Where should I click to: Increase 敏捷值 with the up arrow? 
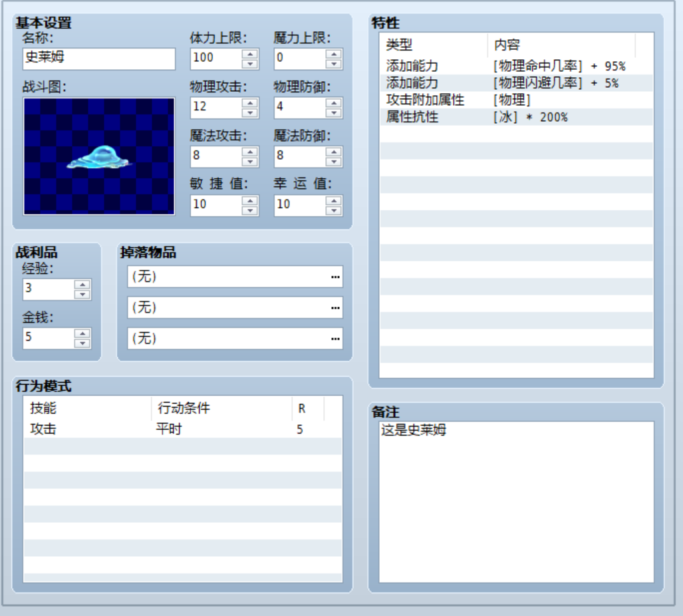250,200
